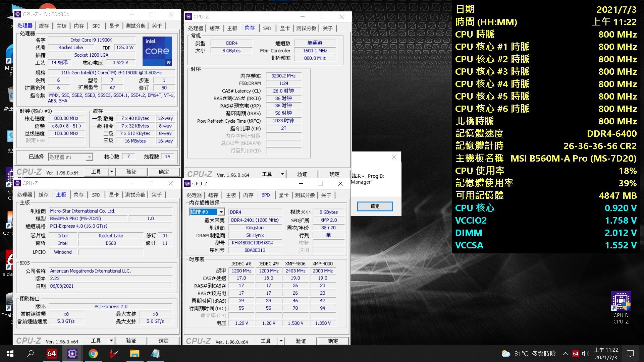Click CPU-Z icon in memory window title

[x=189, y=16]
